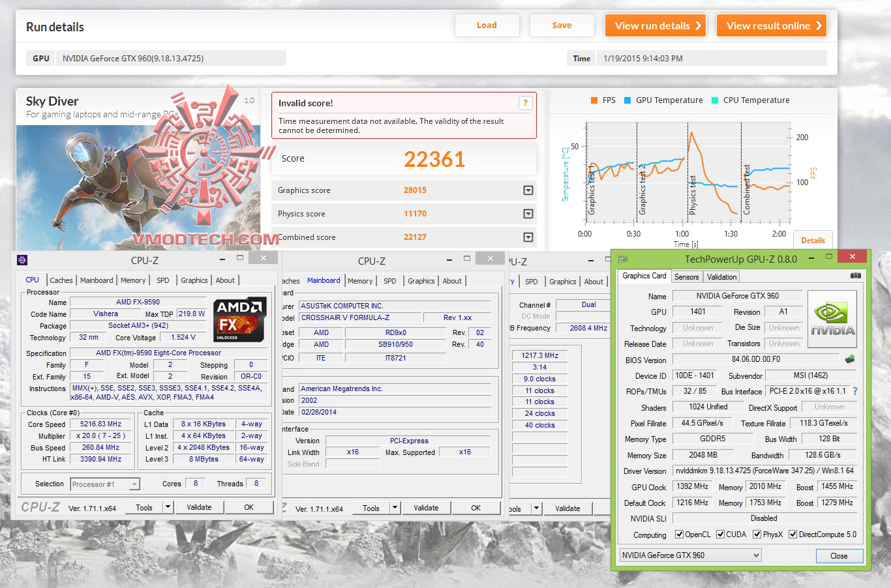The width and height of the screenshot is (891, 588).
Task: Click the blue GPU Temperature legend swatch
Action: coord(627,100)
